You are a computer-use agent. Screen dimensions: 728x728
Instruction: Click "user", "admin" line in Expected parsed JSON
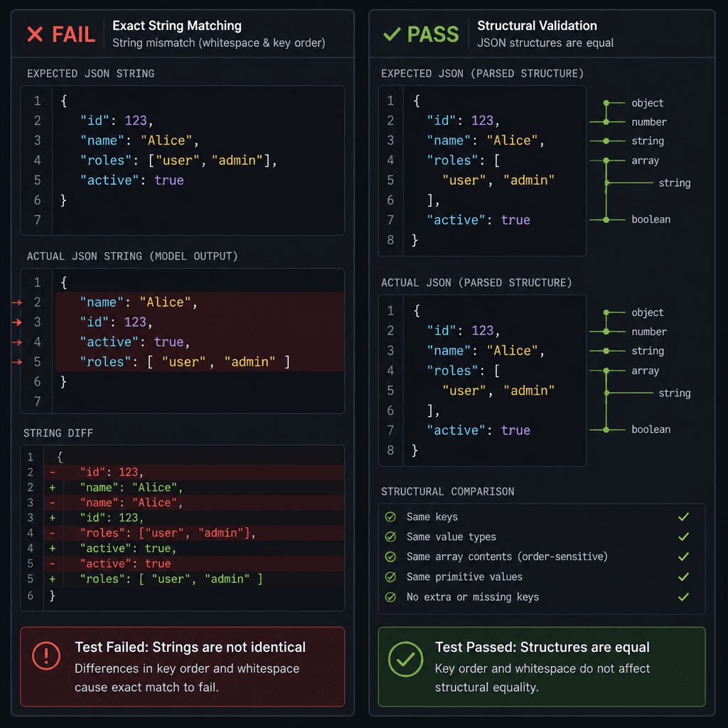click(498, 181)
